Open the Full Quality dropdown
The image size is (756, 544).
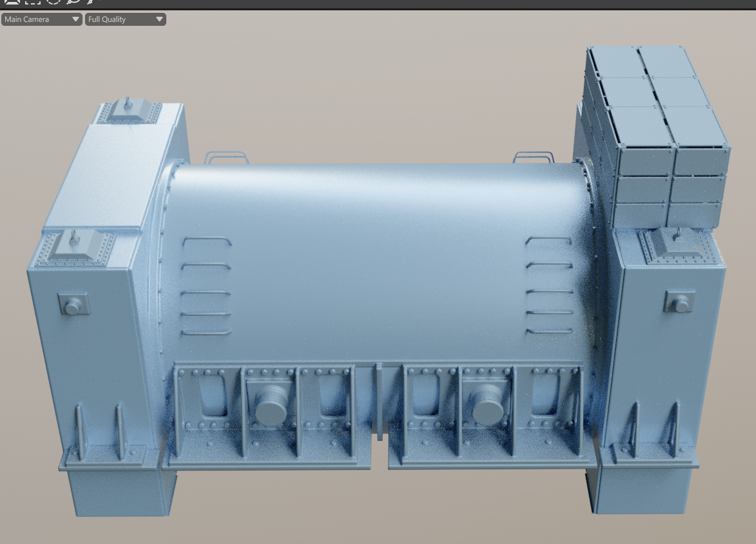coord(125,19)
